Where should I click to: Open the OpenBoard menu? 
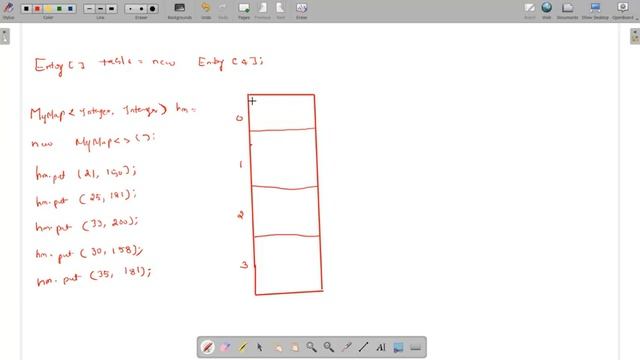point(623,10)
